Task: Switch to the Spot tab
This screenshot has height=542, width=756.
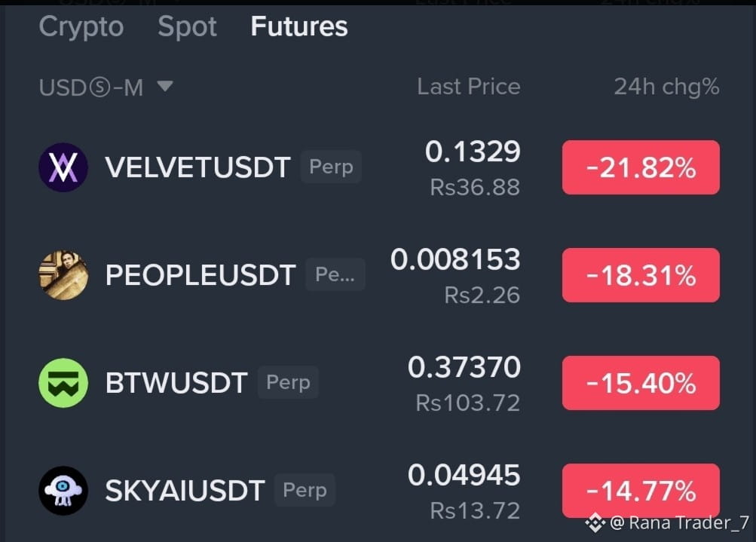Action: 187,26
